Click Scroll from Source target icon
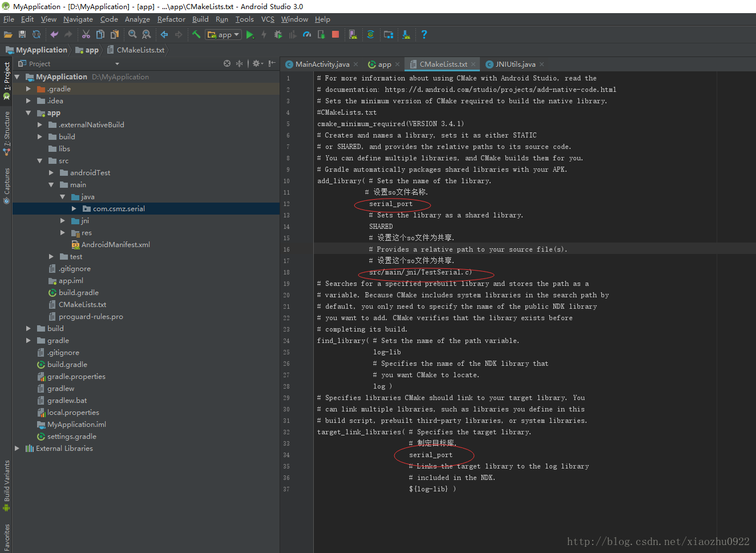This screenshot has height=553, width=756. pyautogui.click(x=227, y=63)
